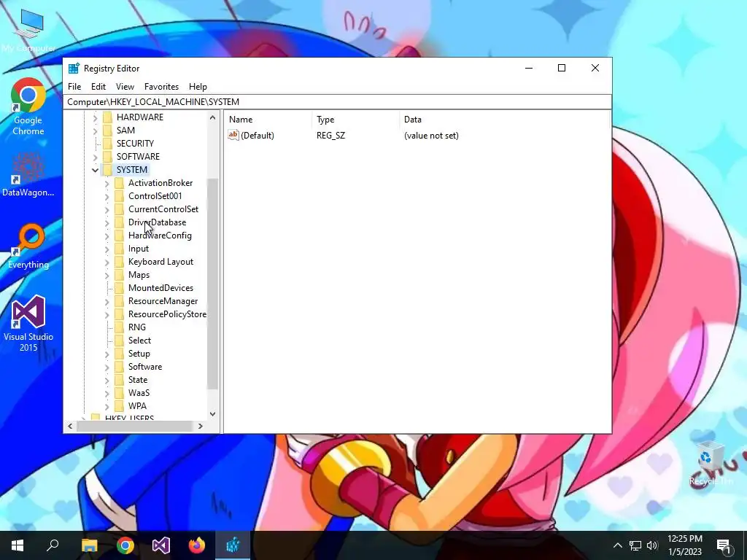Click the REG_SZ type cell
This screenshot has width=747, height=560.
click(330, 136)
